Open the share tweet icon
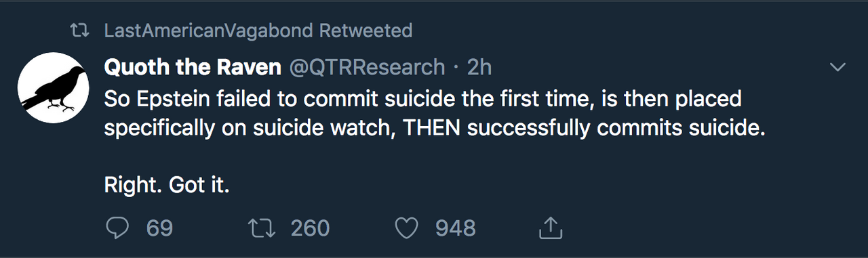868x258 pixels. 551,228
